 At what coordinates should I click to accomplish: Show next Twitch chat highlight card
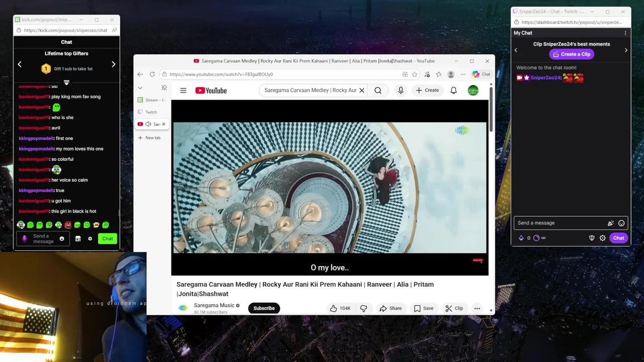(626, 50)
